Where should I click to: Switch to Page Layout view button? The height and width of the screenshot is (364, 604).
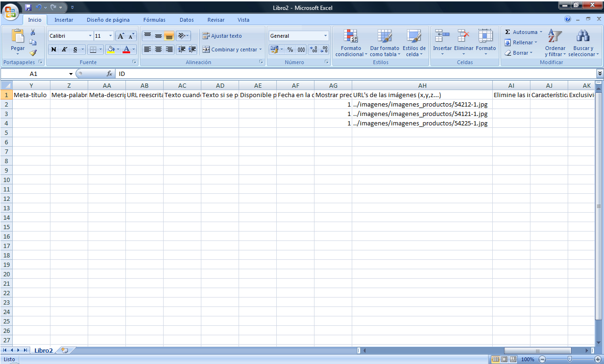(x=505, y=359)
